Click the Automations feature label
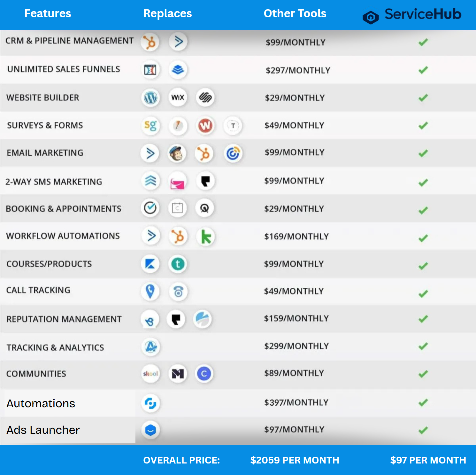 [41, 403]
